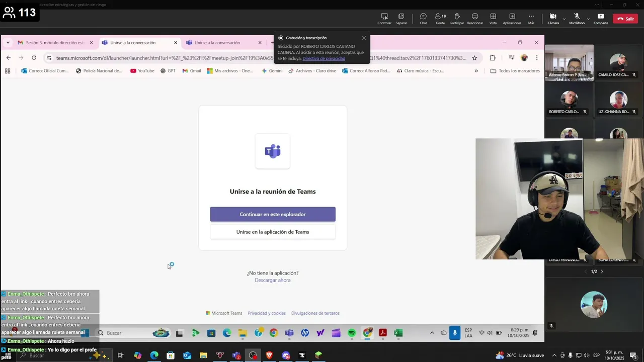This screenshot has height=362, width=644.
Task: Raise hand with the Participar icon
Action: point(457,19)
